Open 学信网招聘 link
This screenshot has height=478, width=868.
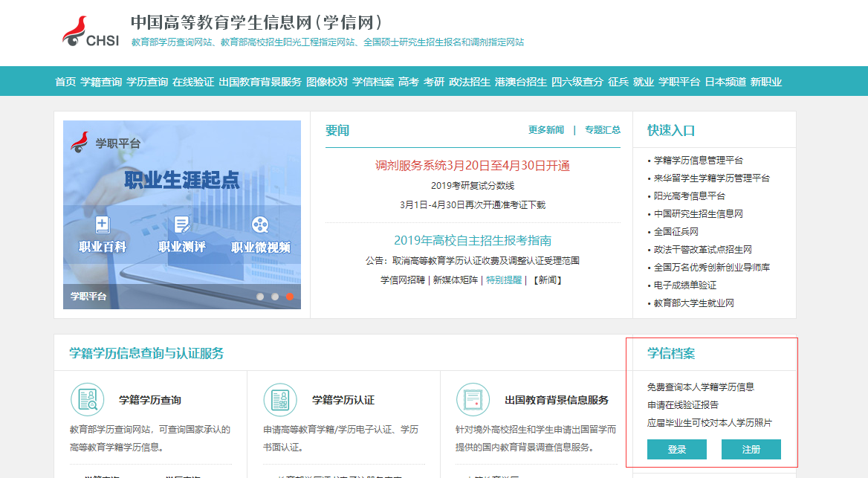(403, 280)
